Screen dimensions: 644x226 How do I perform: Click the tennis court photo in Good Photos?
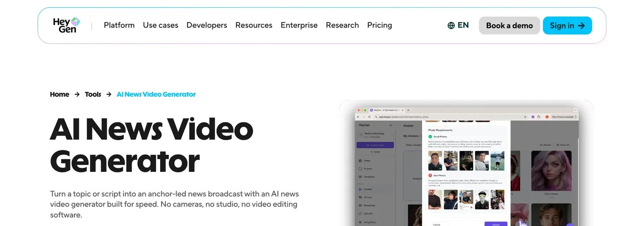click(x=497, y=161)
